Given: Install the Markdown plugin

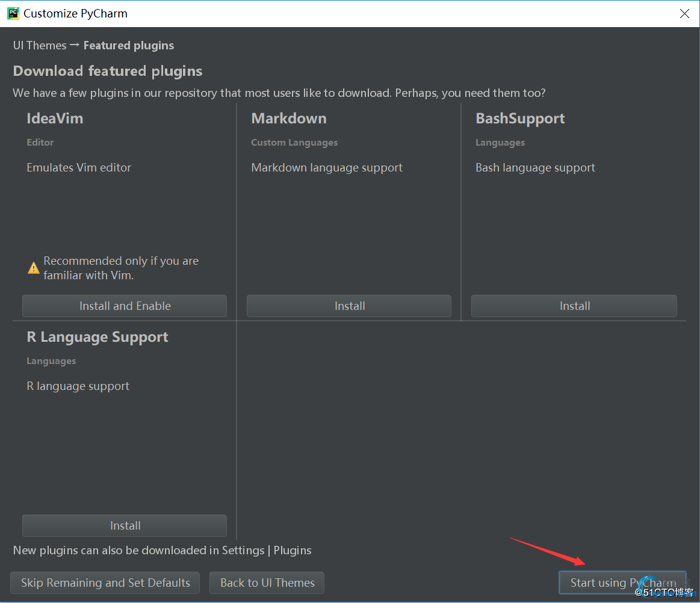Looking at the screenshot, I should click(349, 306).
